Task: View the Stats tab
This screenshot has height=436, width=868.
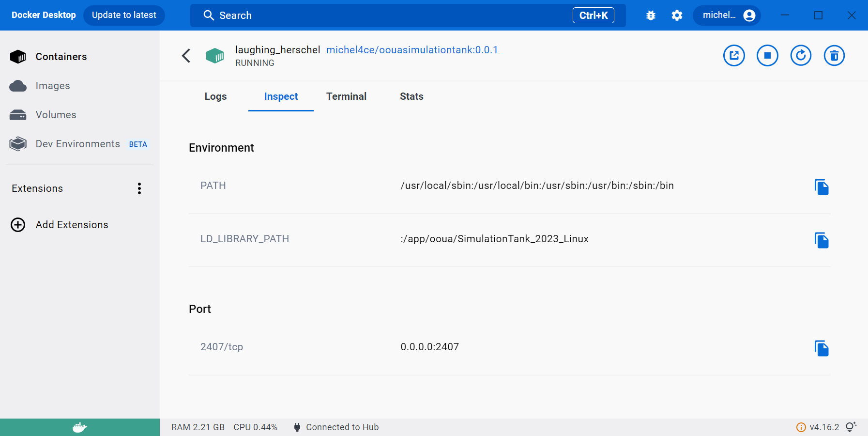Action: pos(411,96)
